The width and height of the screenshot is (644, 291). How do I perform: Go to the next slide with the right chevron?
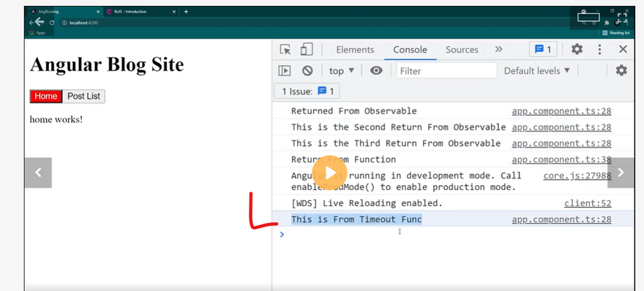pos(621,173)
